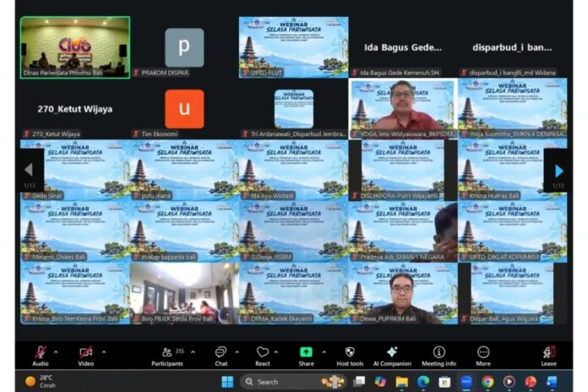Select the PRAKOM DISPAR participant tile
This screenshot has width=588, height=392.
184,47
